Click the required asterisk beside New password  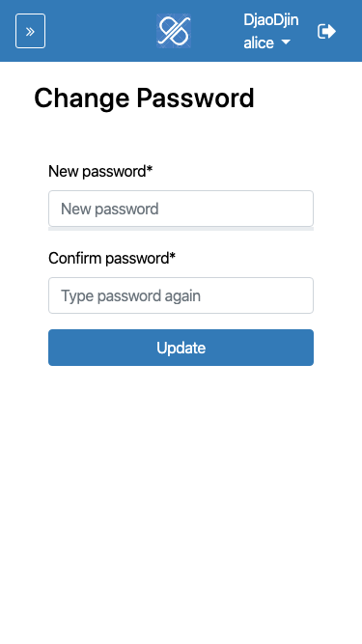click(x=149, y=169)
